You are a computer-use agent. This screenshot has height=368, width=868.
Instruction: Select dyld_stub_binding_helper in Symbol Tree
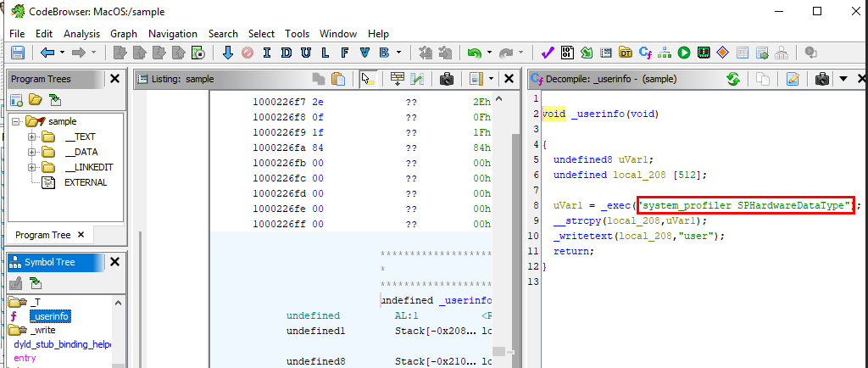[x=63, y=345]
